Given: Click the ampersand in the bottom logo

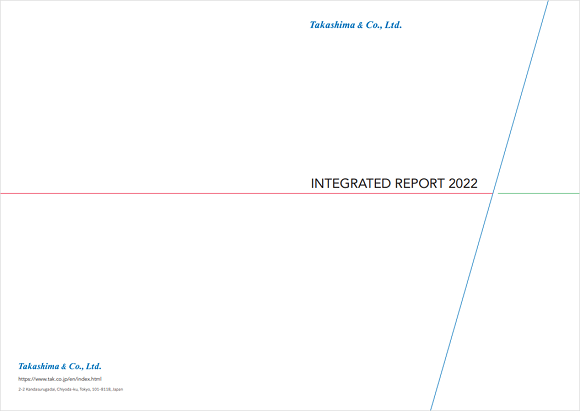Looking at the screenshot, I should coord(64,367).
